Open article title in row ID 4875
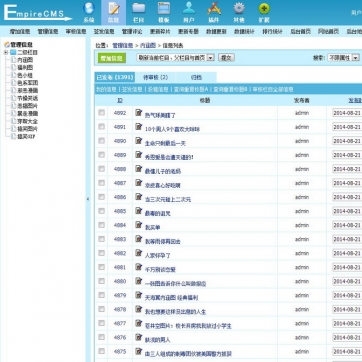Image resolution: width=362 pixels, height=362 pixels. (x=188, y=353)
